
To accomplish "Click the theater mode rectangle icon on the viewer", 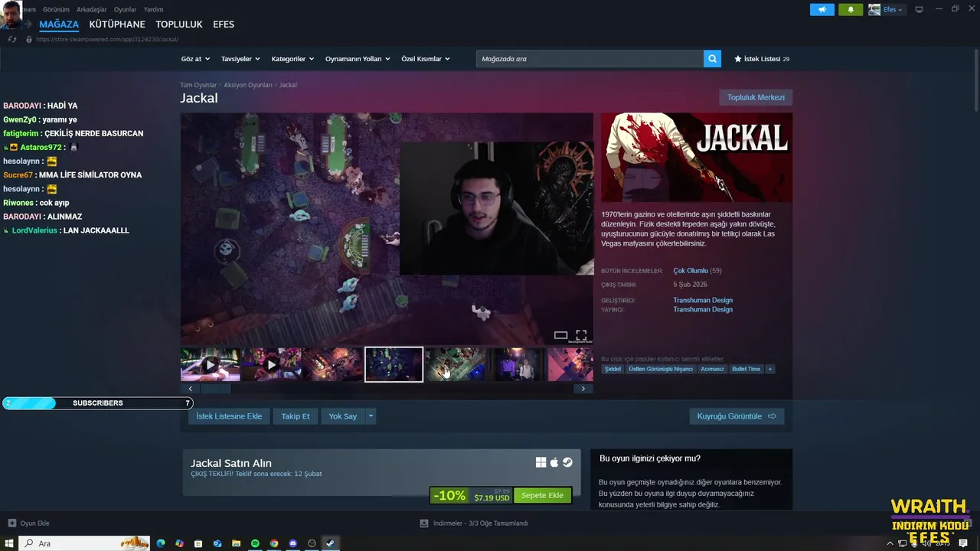I will [x=560, y=335].
